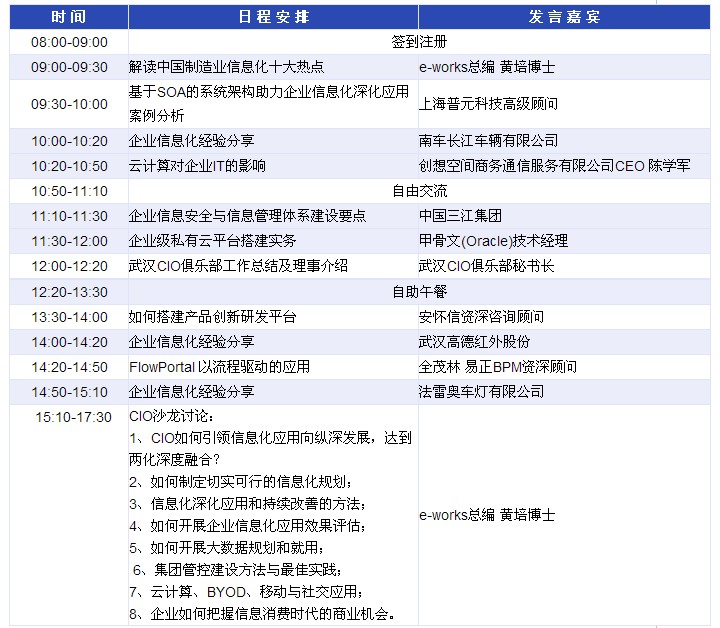Select 如何搭建产品创新研发平台 topic
The width and height of the screenshot is (720, 628).
click(213, 317)
